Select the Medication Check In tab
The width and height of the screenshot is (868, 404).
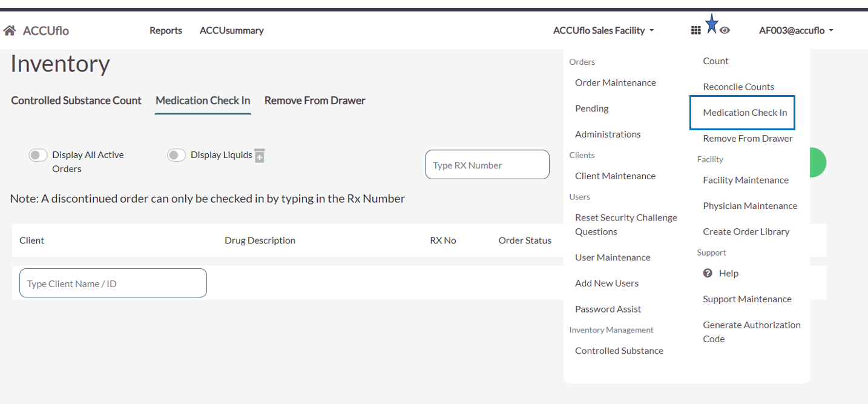pos(203,101)
